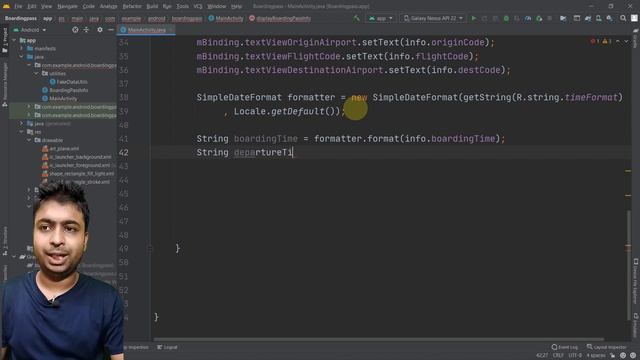The height and width of the screenshot is (360, 640).
Task: Click the expand/collapse all icon in Project panel
Action: click(86, 30)
